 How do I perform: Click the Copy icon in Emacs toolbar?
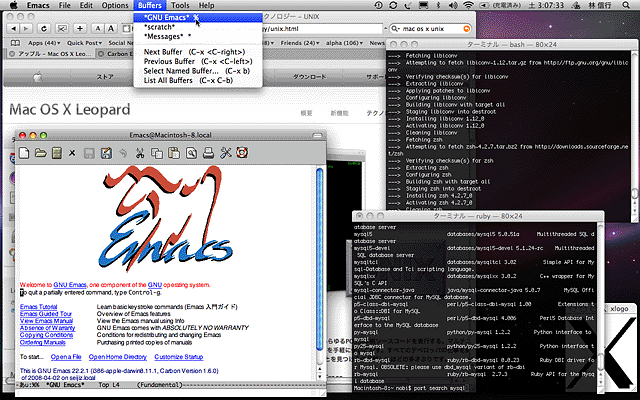point(157,153)
